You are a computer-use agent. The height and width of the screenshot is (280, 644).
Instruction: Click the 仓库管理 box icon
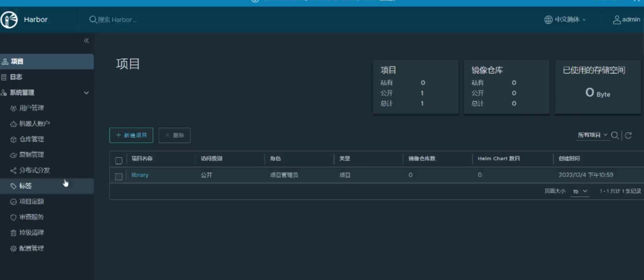[13, 139]
